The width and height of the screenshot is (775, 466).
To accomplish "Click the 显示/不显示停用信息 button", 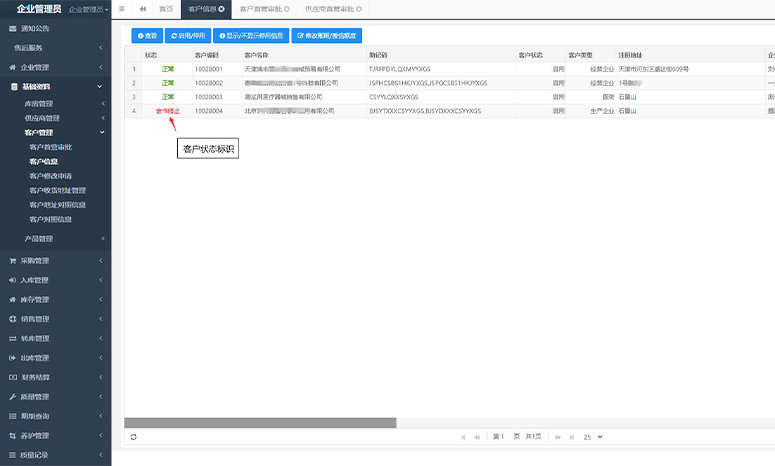I will [251, 36].
